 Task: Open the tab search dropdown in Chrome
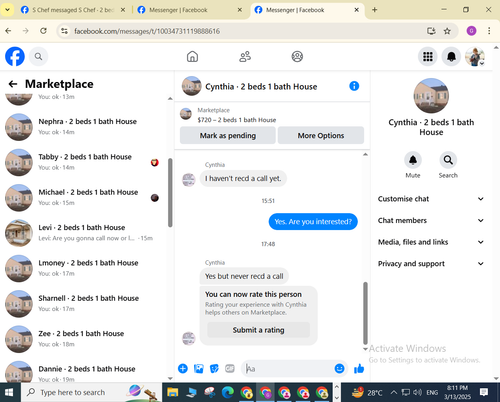pos(7,10)
